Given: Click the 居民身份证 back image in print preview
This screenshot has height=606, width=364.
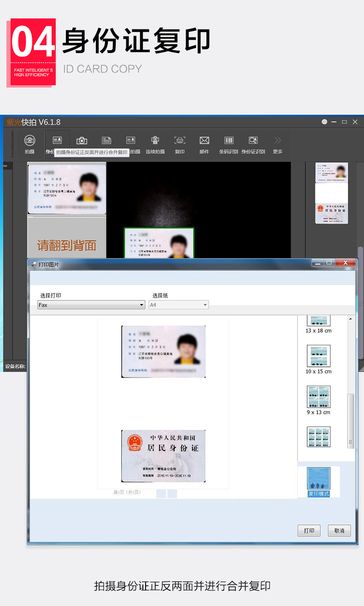Looking at the screenshot, I should 164,456.
